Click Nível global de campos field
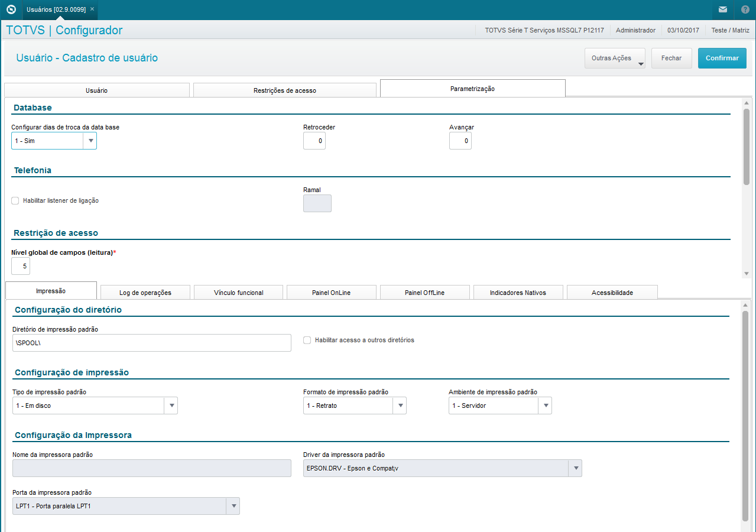This screenshot has height=532, width=756. tap(21, 266)
